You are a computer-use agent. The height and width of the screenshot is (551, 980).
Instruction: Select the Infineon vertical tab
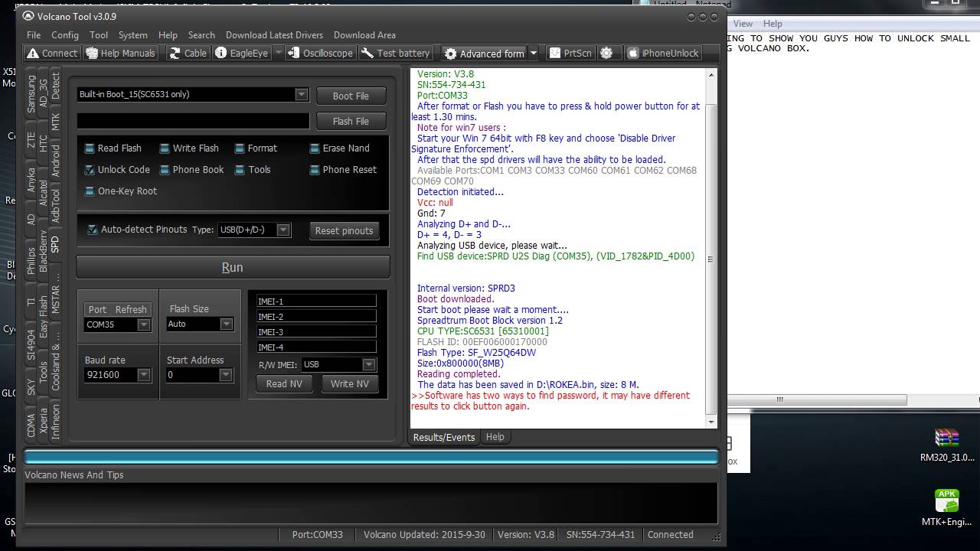click(55, 422)
